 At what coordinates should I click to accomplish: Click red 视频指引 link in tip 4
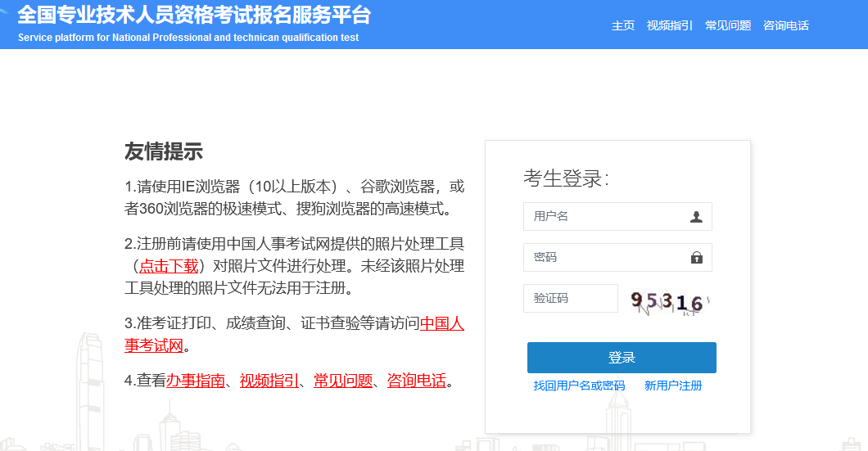[x=269, y=381]
